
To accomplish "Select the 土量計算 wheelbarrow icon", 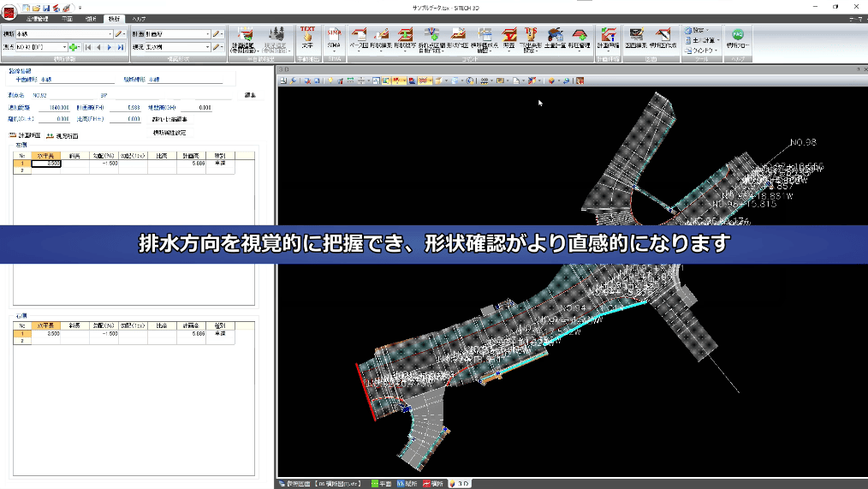I will tap(555, 37).
